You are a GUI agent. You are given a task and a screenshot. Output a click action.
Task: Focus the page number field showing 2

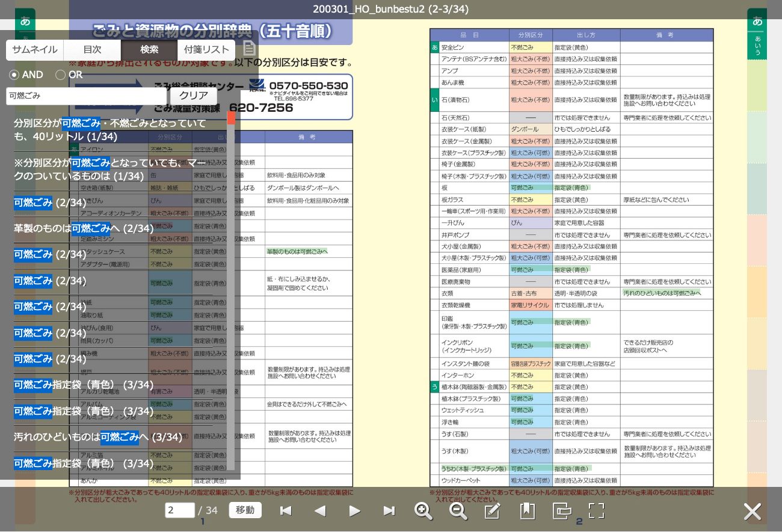click(180, 510)
